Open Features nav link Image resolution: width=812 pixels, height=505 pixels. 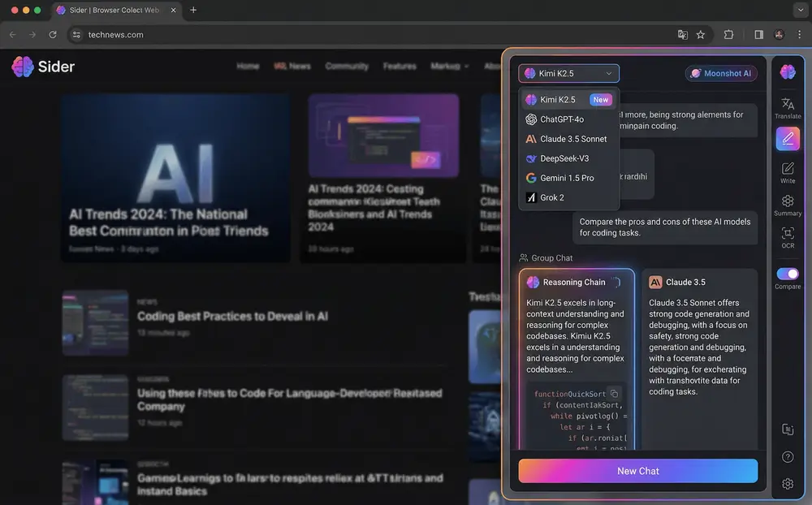click(x=400, y=66)
